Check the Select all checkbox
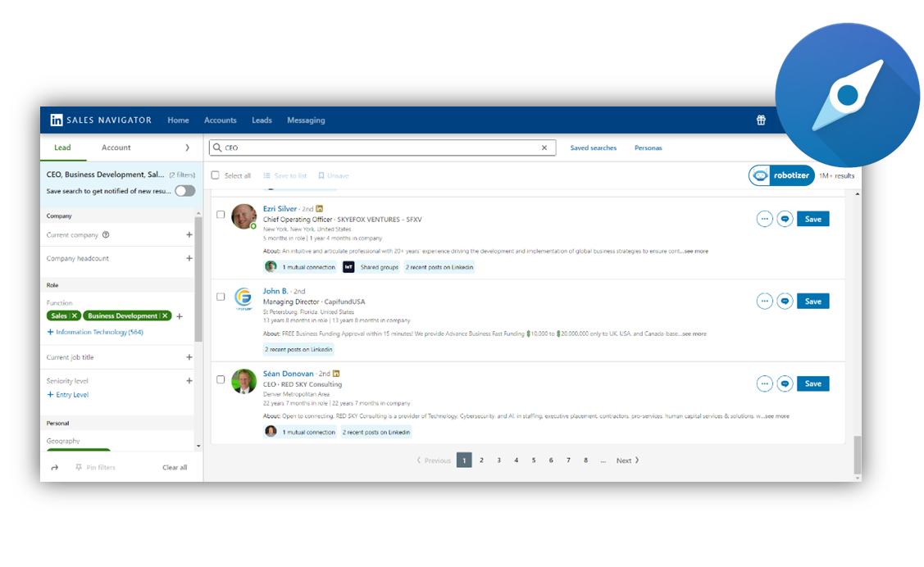Screen dimensions: 924x567 215,175
